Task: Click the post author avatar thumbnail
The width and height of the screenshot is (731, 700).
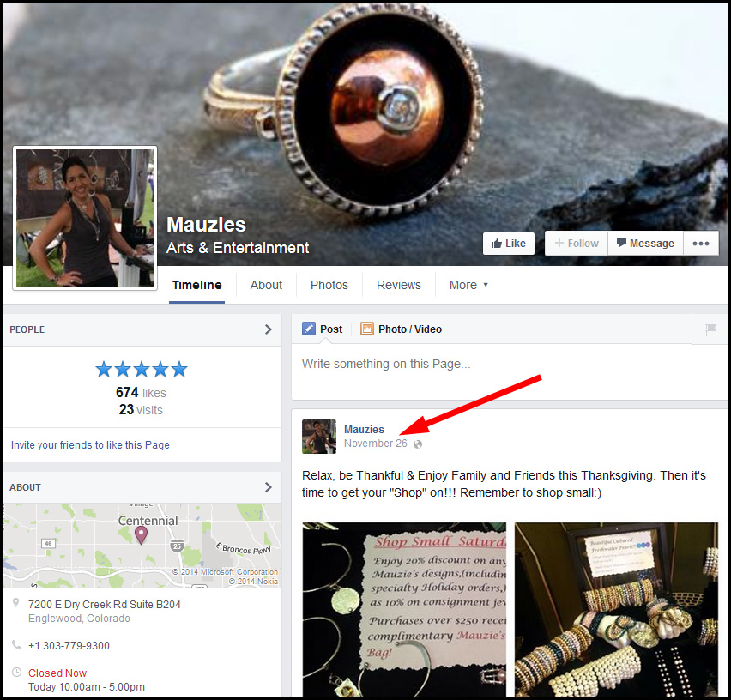Action: click(x=319, y=437)
